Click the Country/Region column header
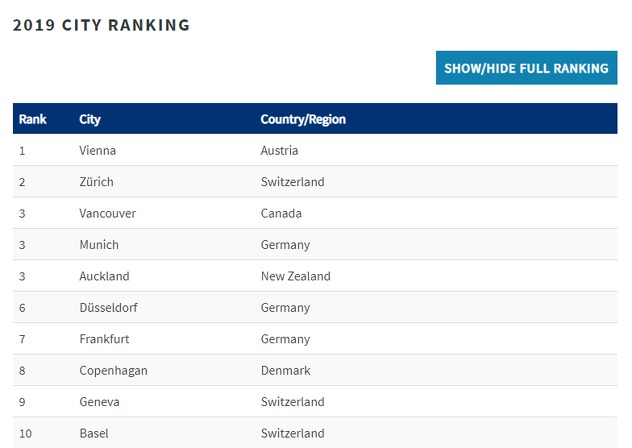Image resolution: width=632 pixels, height=448 pixels. [x=303, y=119]
